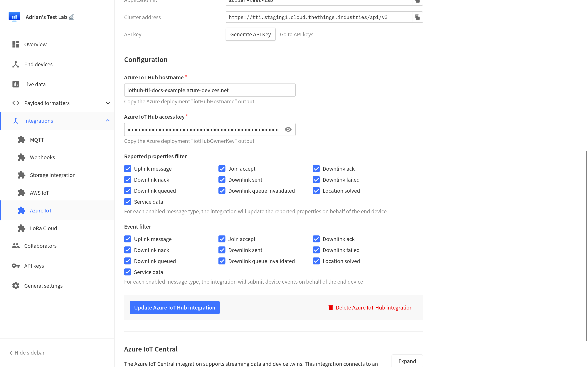Select Azure IoT in the sidebar
The width and height of the screenshot is (588, 367).
pyautogui.click(x=41, y=210)
